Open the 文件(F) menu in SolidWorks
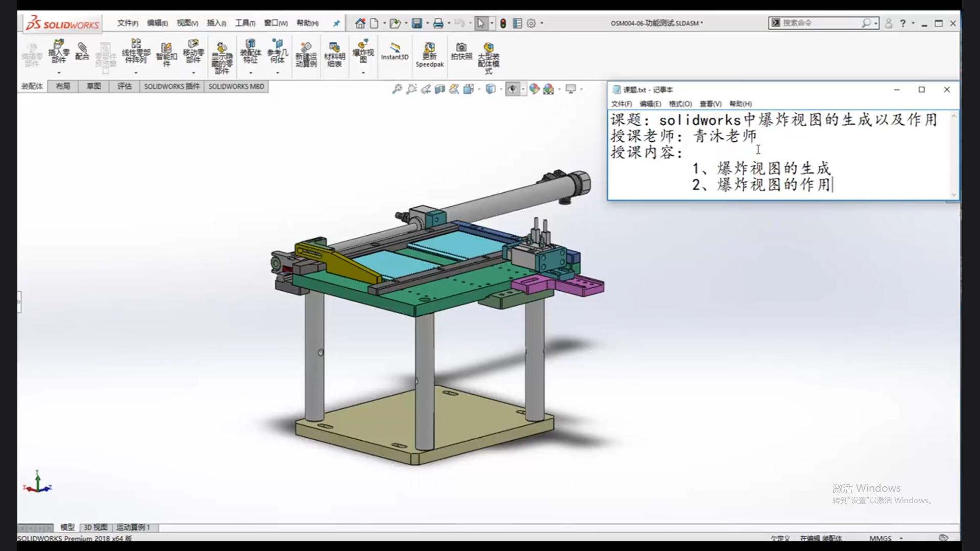The image size is (980, 551). (128, 23)
